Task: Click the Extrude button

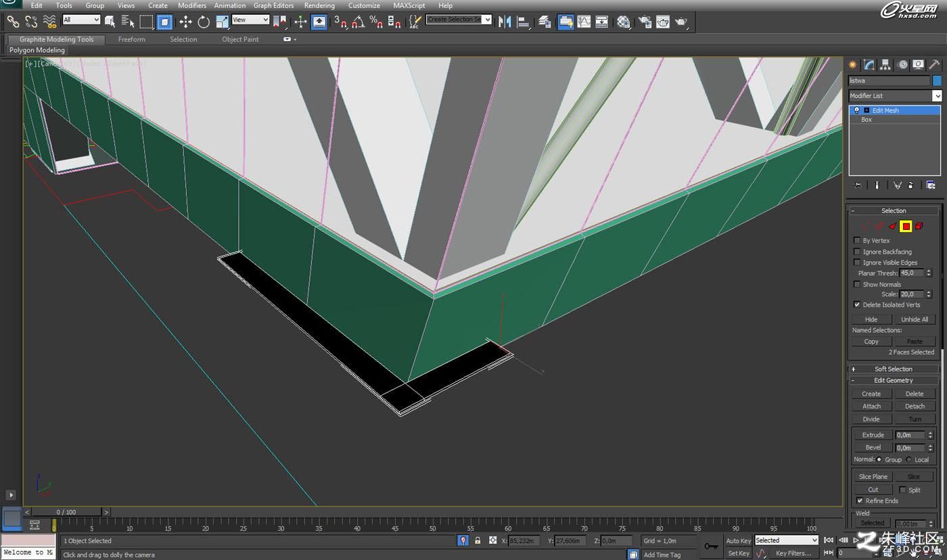Action: click(873, 435)
